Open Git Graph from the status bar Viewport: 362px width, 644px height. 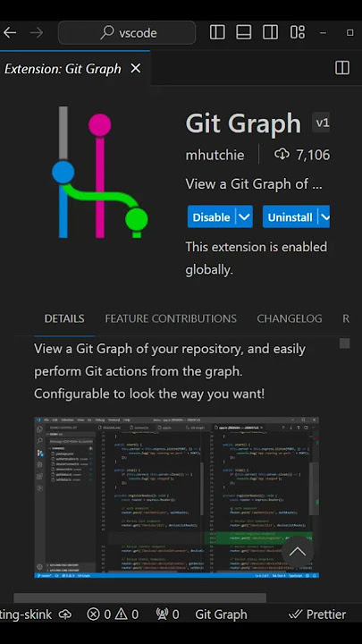(222, 614)
